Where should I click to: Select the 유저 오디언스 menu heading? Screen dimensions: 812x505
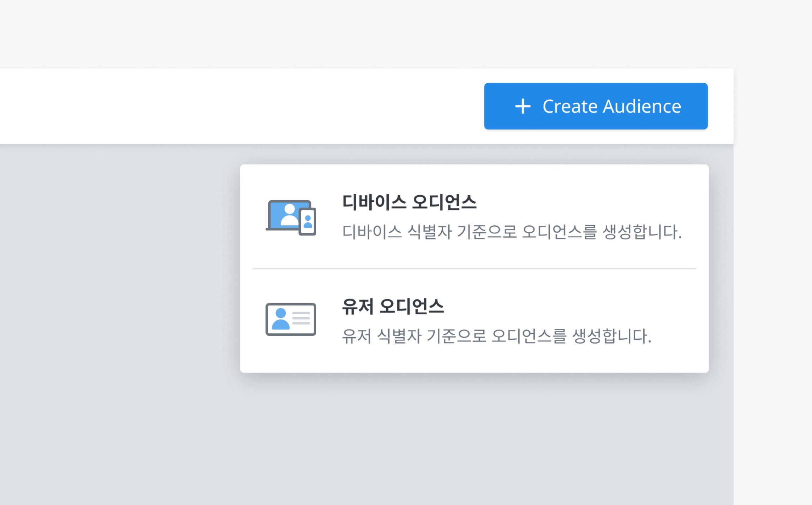tap(393, 307)
